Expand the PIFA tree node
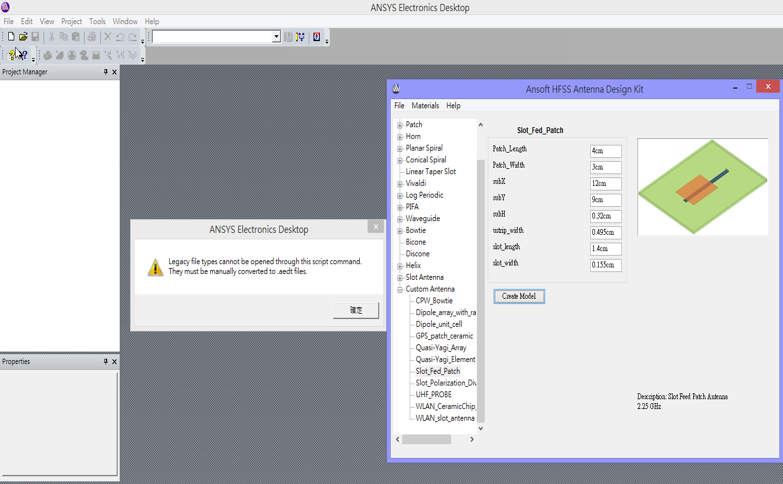 tap(400, 207)
